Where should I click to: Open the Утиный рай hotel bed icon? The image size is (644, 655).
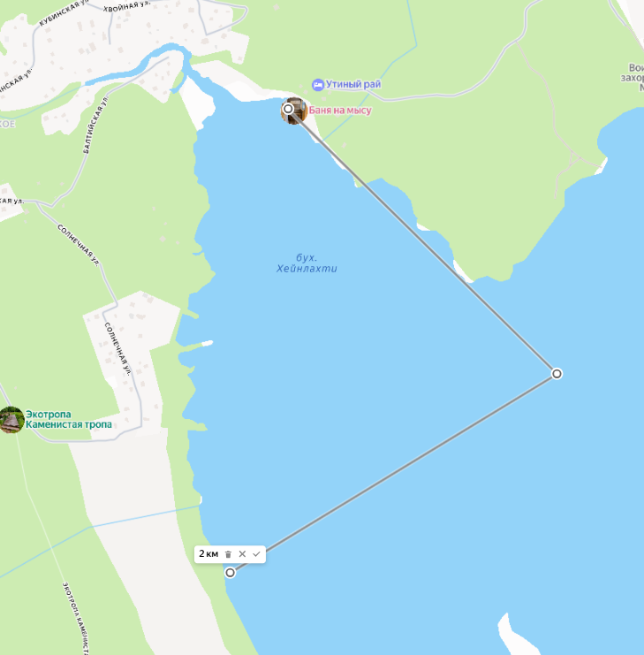318,85
